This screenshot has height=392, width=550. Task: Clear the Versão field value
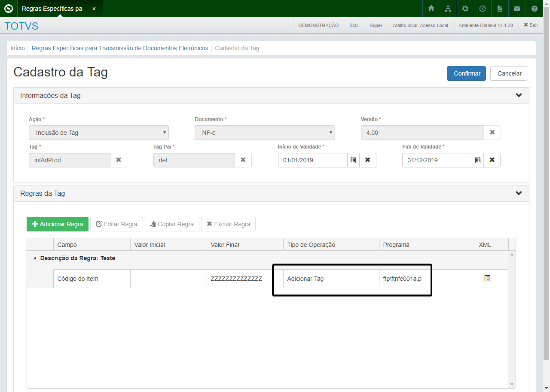click(x=492, y=133)
